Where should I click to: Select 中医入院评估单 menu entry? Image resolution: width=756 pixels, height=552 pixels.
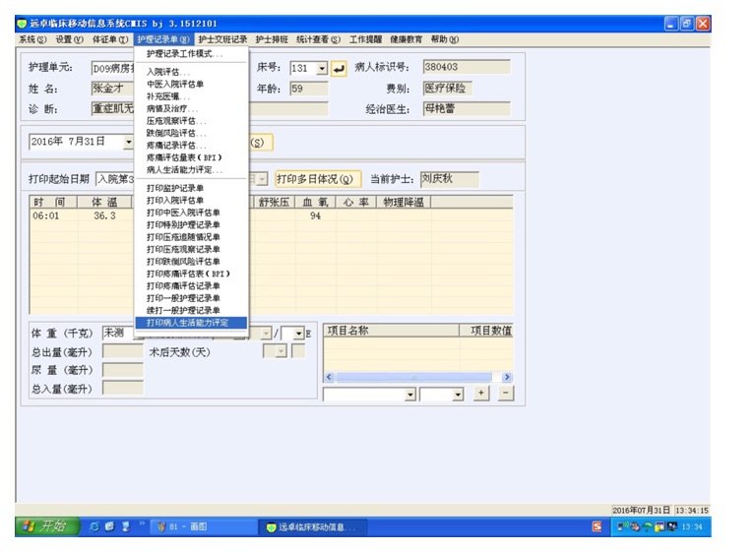pyautogui.click(x=191, y=84)
